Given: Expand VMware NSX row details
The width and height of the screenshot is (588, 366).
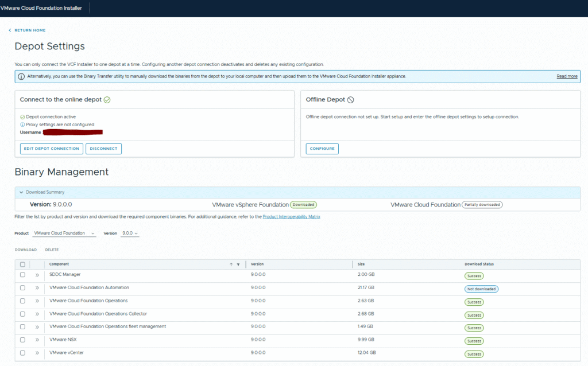Looking at the screenshot, I should tap(37, 340).
